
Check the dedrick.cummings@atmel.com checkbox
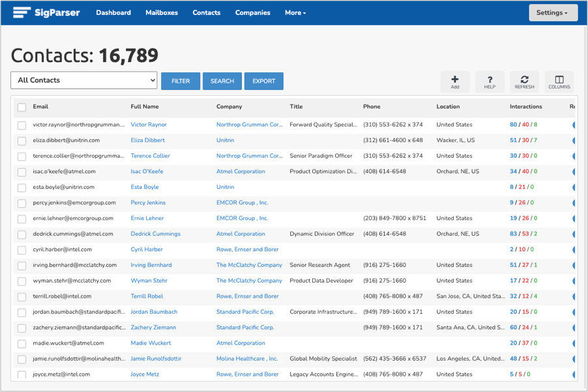click(x=22, y=234)
